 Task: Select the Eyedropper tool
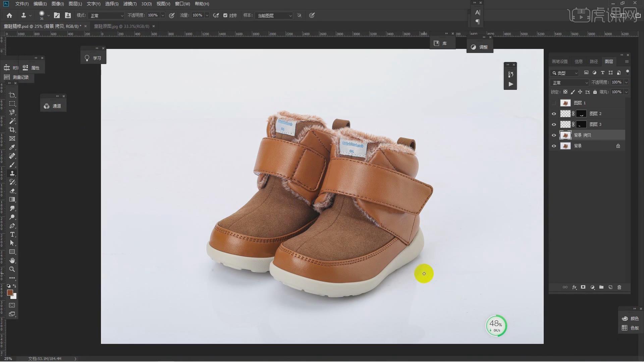coord(12,147)
